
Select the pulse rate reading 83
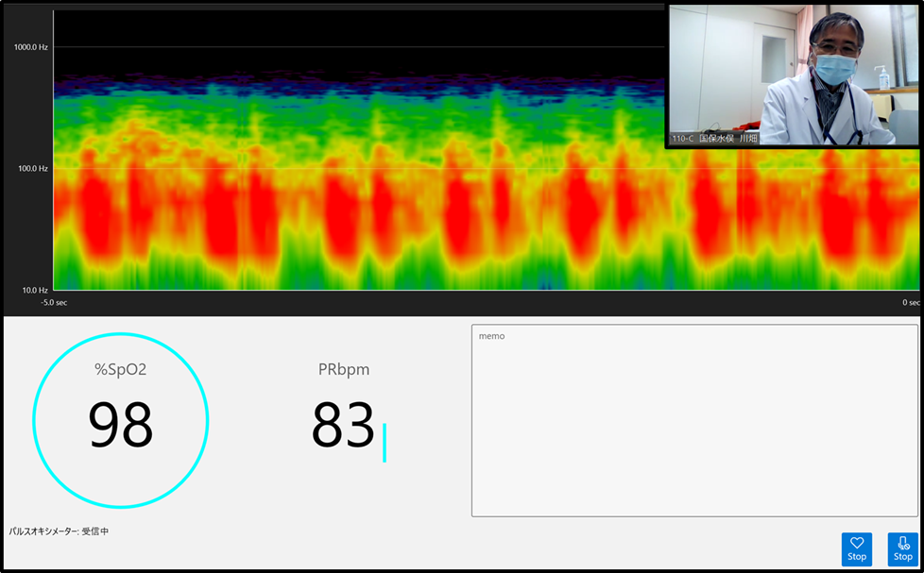pyautogui.click(x=343, y=426)
